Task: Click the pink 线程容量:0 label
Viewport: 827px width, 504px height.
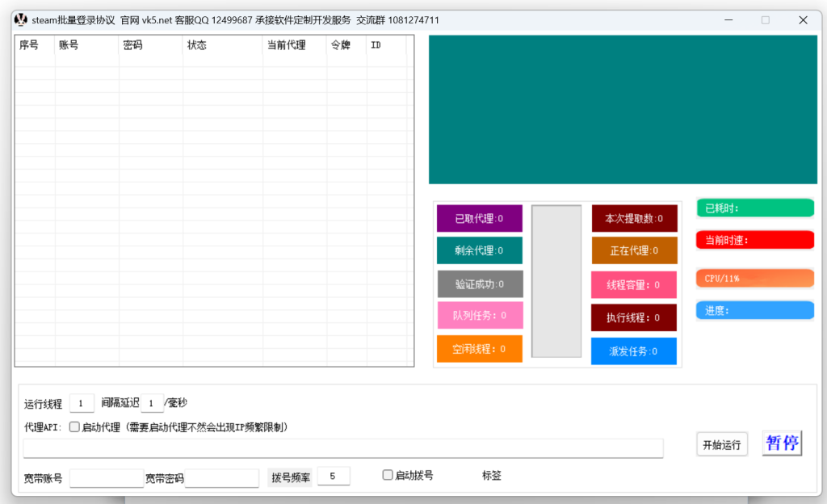Action: [633, 284]
